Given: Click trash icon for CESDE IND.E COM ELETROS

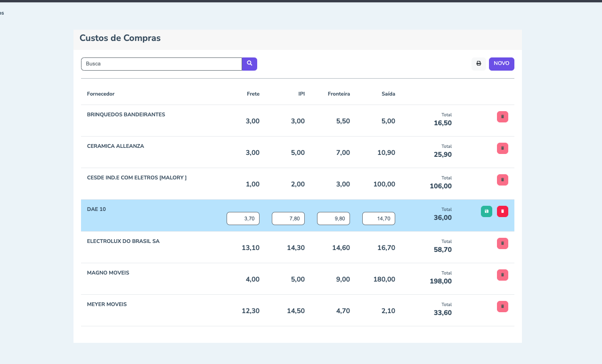Looking at the screenshot, I should [x=502, y=180].
